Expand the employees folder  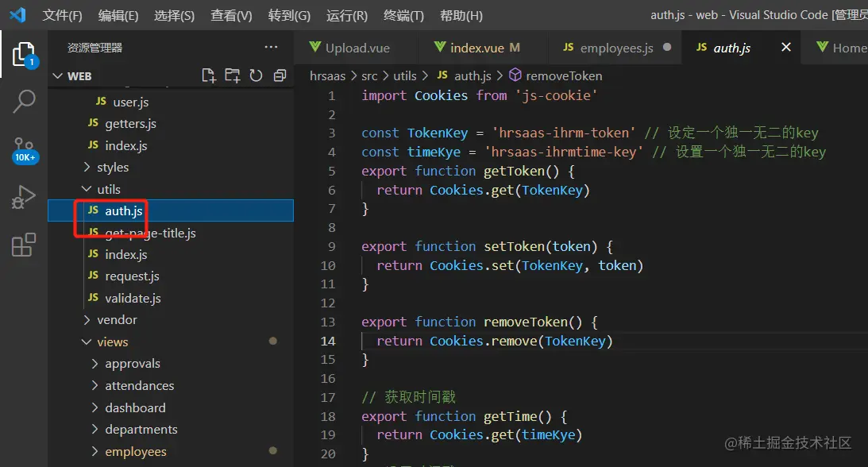[95, 451]
